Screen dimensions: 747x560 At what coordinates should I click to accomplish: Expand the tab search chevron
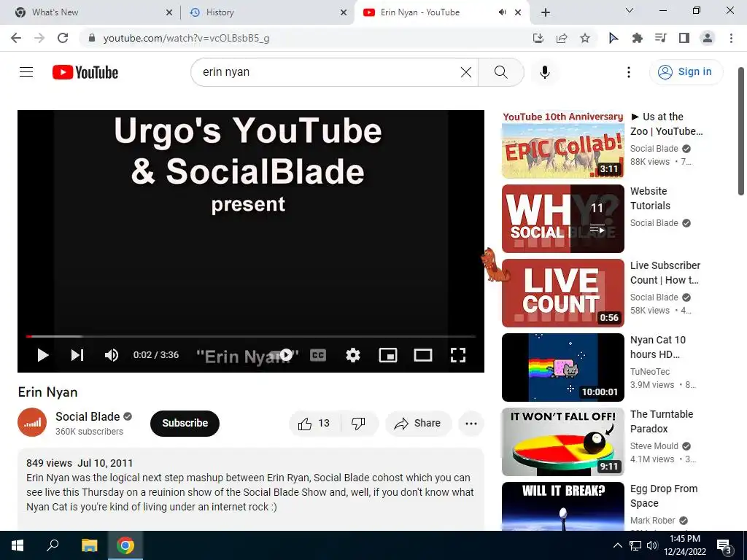(x=630, y=10)
